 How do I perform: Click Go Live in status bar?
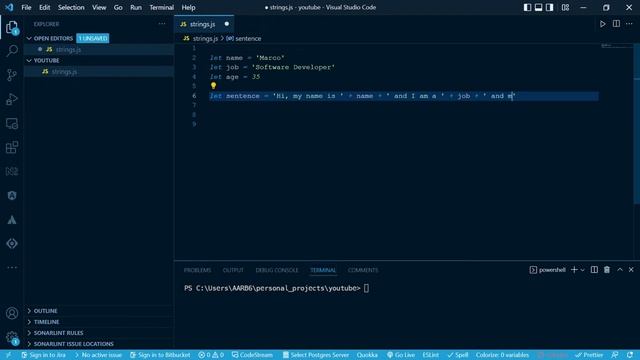401,355
